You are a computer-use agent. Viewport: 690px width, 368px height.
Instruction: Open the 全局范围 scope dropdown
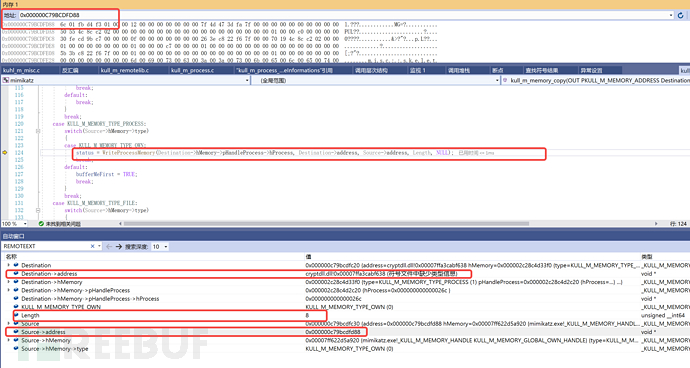(497, 81)
